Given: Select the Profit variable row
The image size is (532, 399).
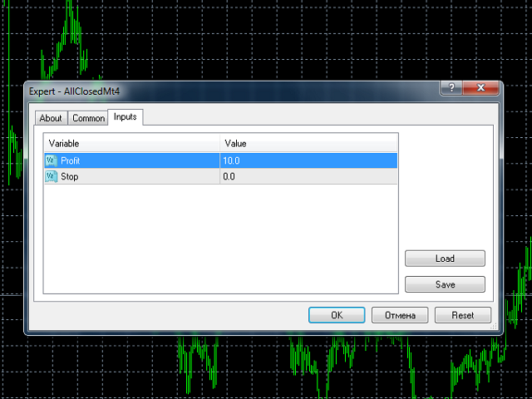Looking at the screenshot, I should [x=221, y=160].
